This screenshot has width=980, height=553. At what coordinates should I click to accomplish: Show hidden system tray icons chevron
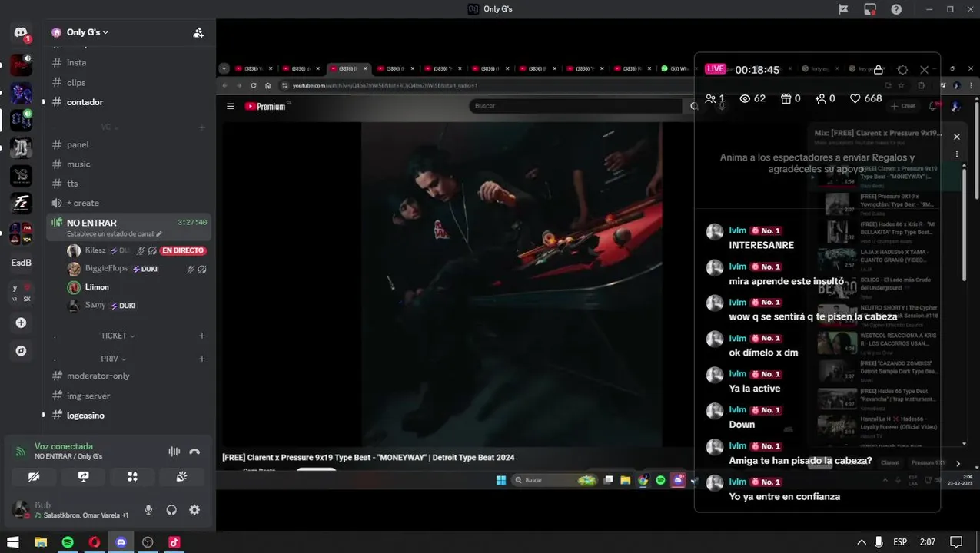coord(862,542)
